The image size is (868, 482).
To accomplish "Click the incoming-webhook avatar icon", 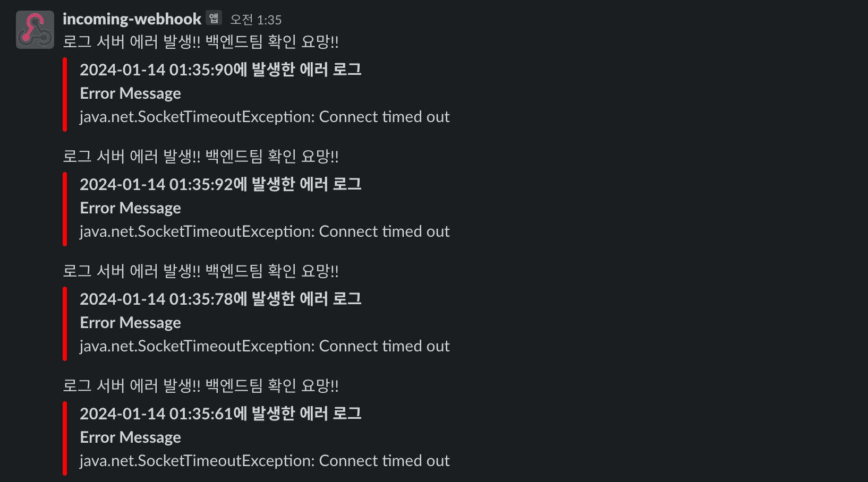I will pyautogui.click(x=35, y=30).
